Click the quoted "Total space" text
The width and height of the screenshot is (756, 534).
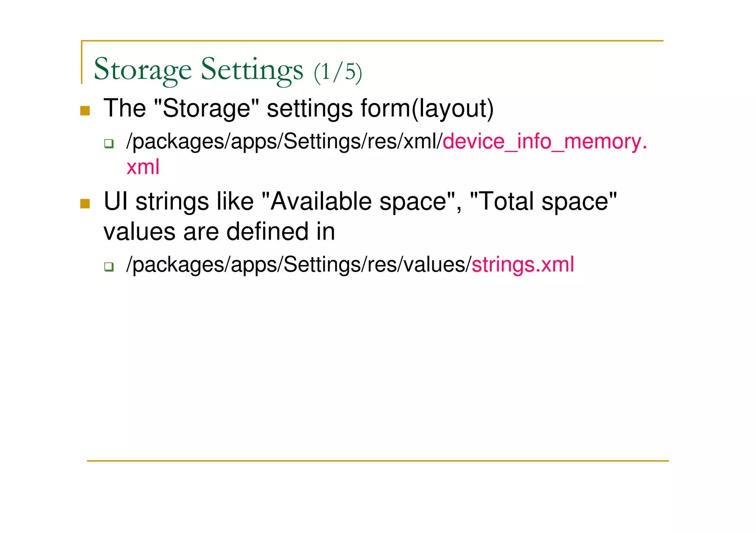(x=543, y=201)
